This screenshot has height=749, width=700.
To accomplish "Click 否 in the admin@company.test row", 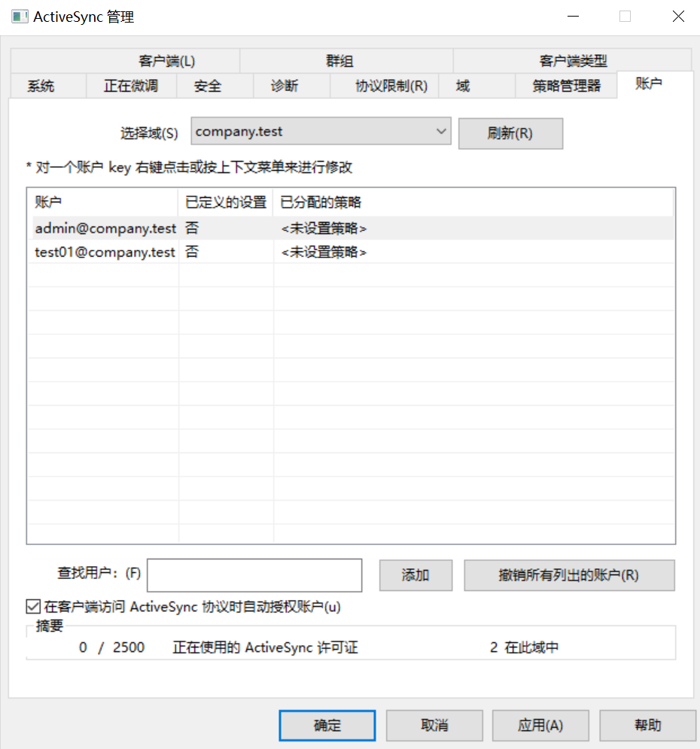I will pos(192,228).
